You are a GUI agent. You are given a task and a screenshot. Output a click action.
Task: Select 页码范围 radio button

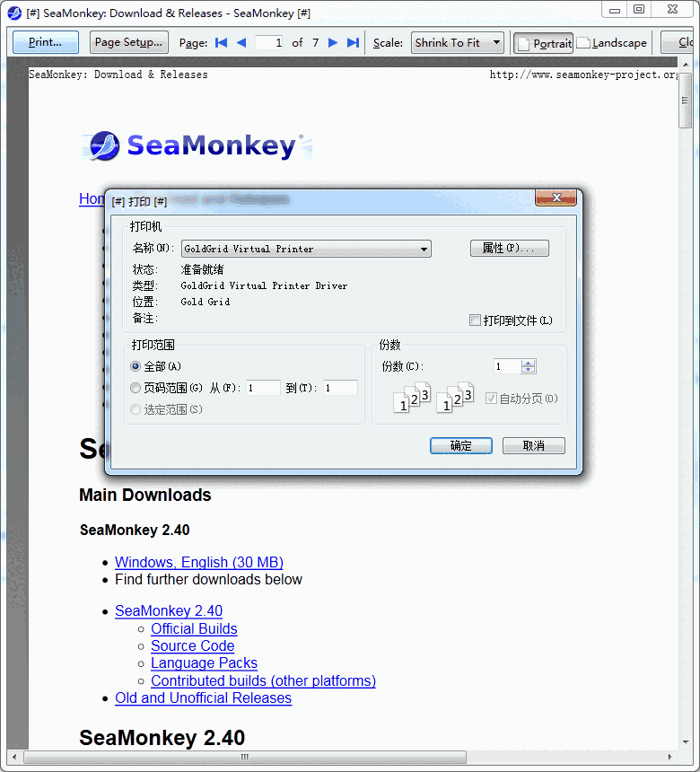point(136,388)
